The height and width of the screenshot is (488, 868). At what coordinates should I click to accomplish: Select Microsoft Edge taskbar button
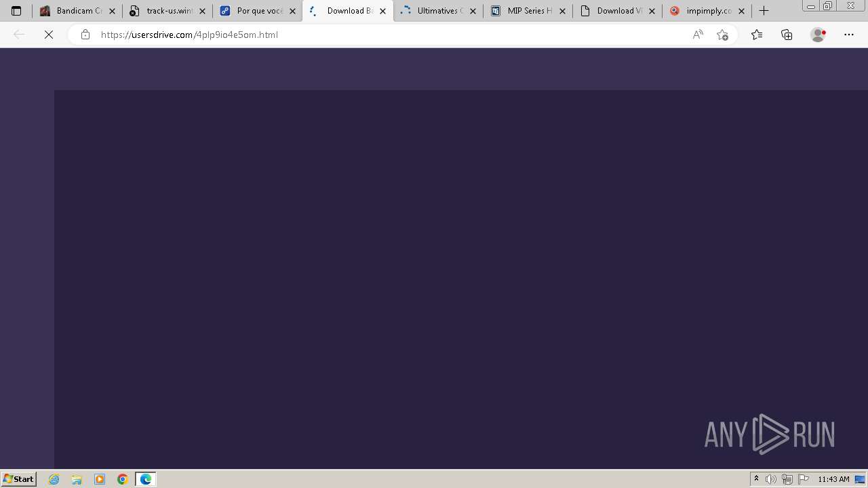click(146, 479)
